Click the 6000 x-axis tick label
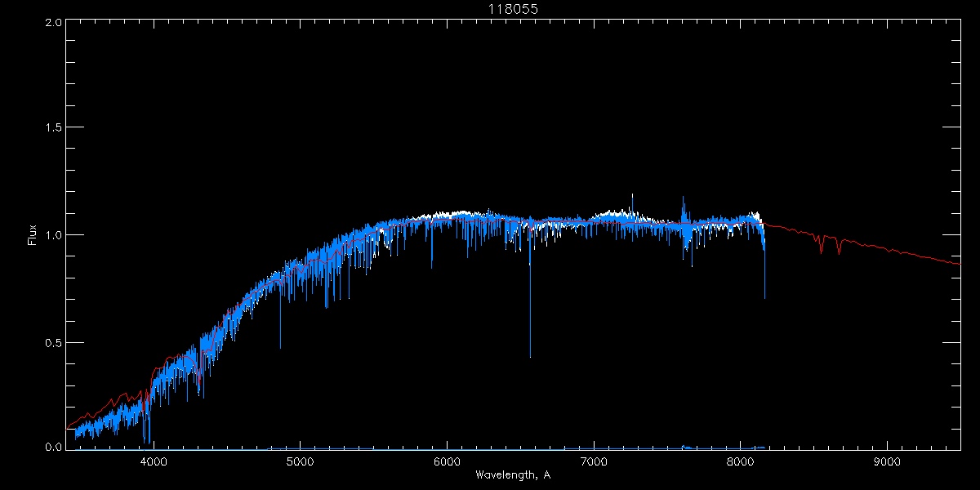 point(447,461)
